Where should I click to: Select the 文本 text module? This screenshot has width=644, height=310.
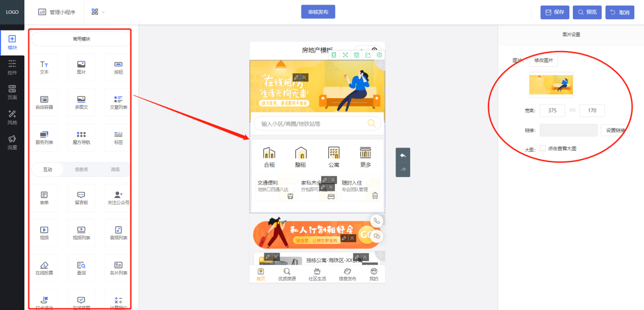[44, 68]
